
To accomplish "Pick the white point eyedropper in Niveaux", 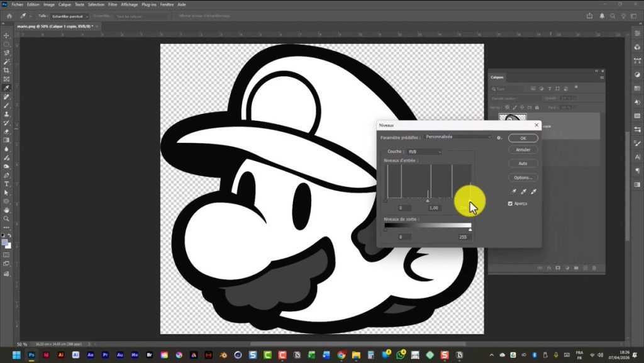I will [533, 192].
